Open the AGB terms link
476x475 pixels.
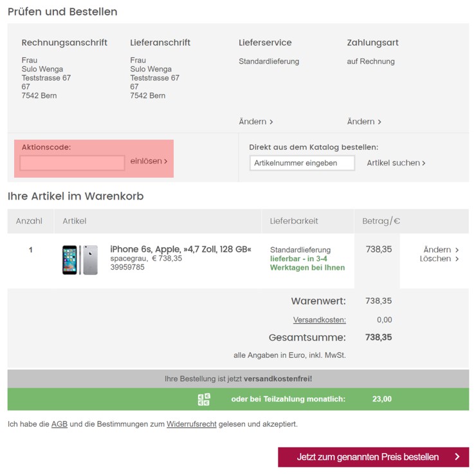59,424
